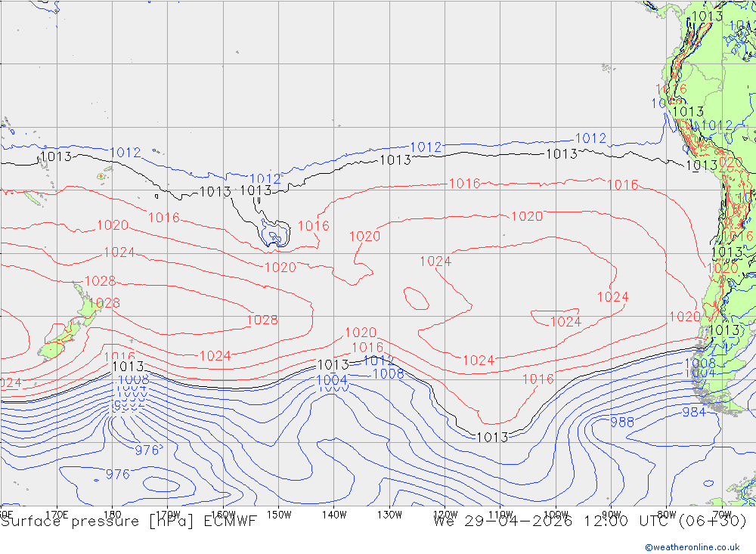Click the blue 984 isobar label near Chile

694,412
